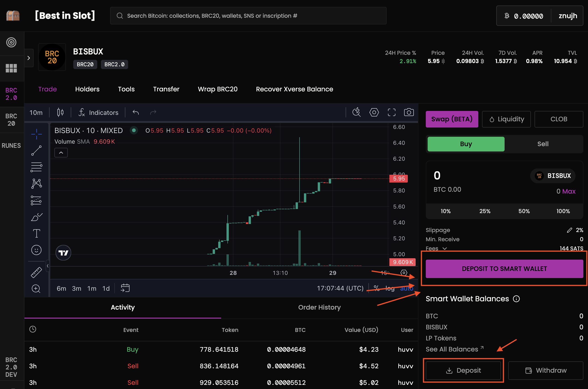This screenshot has width=588, height=389.
Task: Collapse the chart indicator legend
Action: [x=61, y=153]
